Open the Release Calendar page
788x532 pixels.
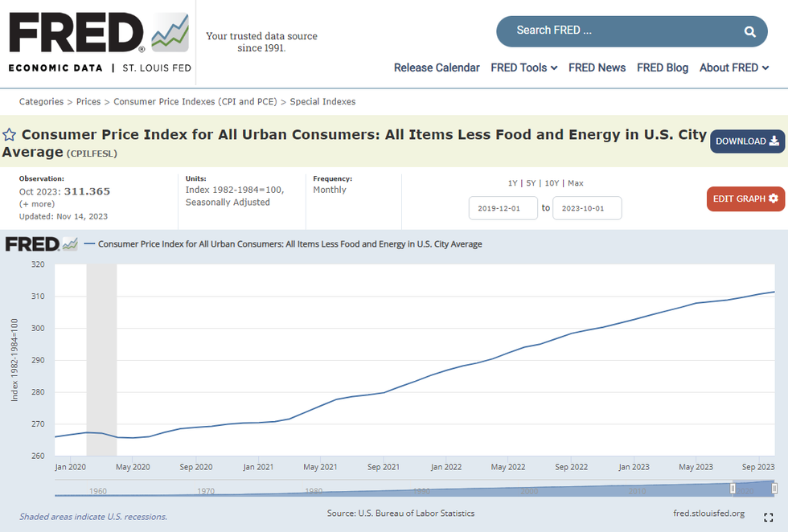(437, 68)
